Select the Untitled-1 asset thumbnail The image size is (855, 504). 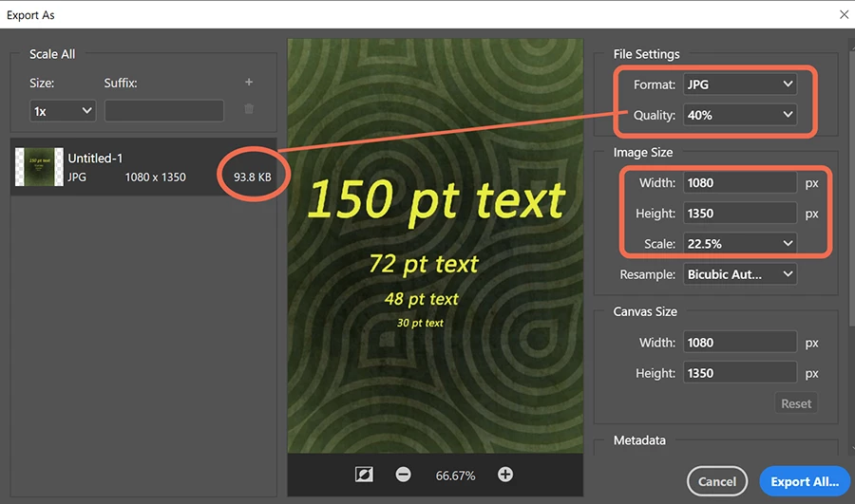(39, 167)
